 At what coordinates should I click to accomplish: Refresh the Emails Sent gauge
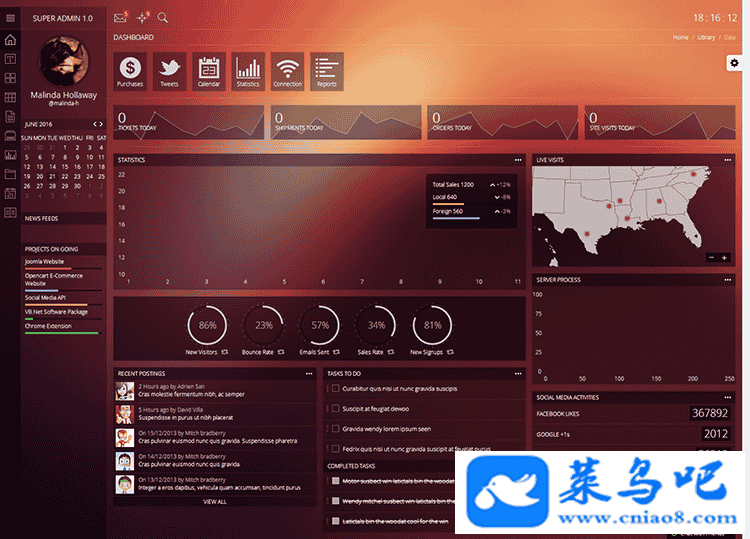pyautogui.click(x=336, y=352)
